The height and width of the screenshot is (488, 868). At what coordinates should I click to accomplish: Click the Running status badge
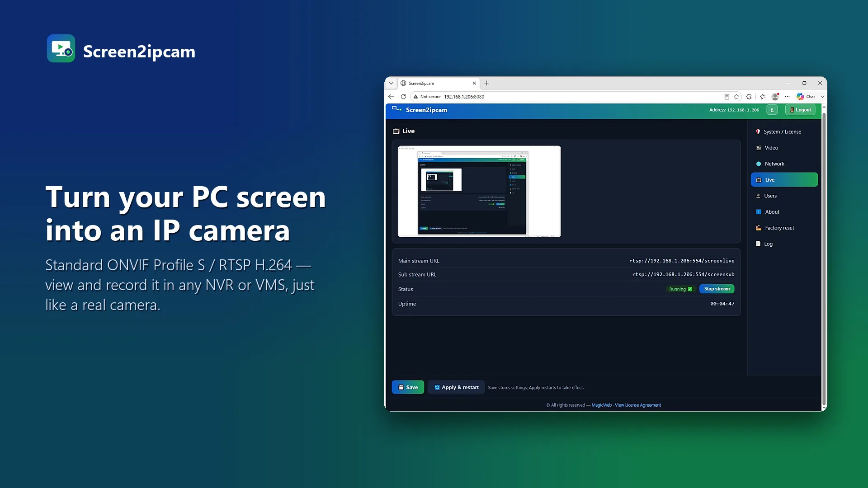point(680,289)
